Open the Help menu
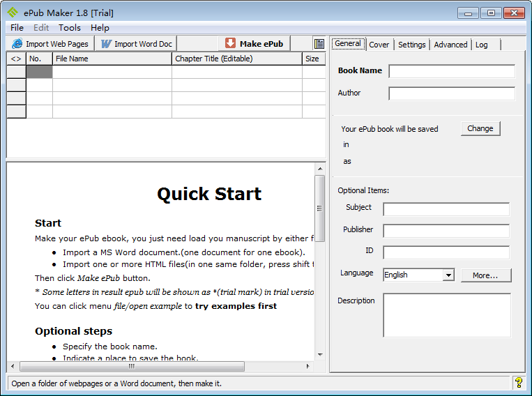This screenshot has height=396, width=532. [x=100, y=28]
